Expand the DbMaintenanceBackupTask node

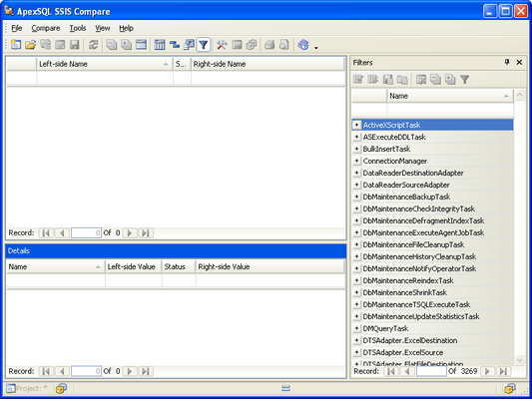pos(356,197)
